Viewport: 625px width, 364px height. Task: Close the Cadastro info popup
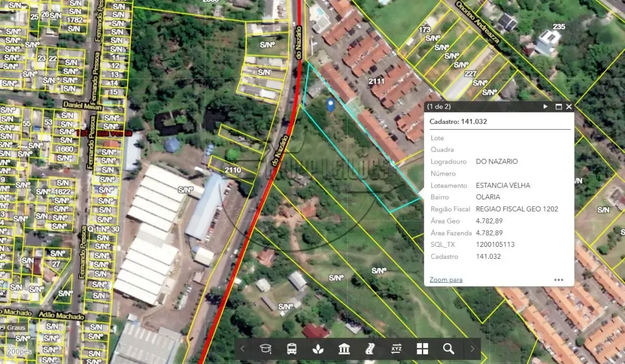click(569, 106)
